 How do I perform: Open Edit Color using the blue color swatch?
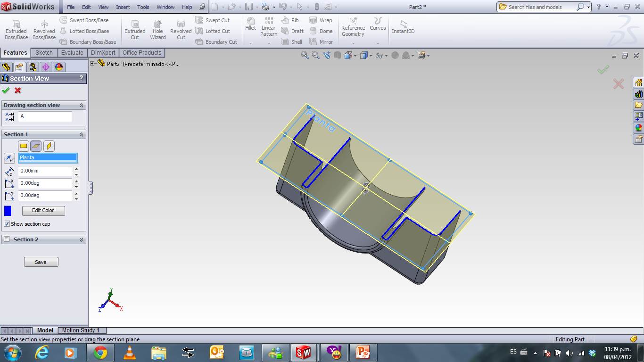(7, 211)
